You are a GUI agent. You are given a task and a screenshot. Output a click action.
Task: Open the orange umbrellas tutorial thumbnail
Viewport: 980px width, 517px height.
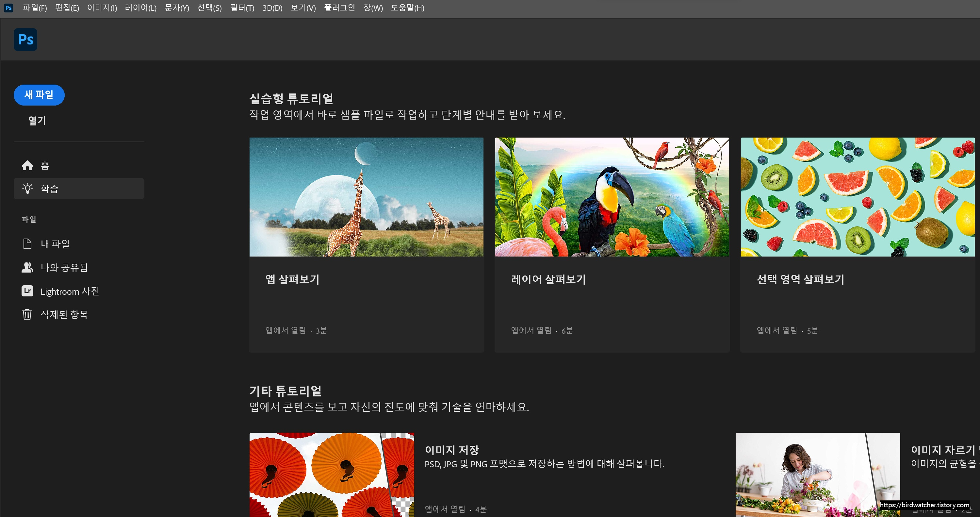tap(332, 475)
